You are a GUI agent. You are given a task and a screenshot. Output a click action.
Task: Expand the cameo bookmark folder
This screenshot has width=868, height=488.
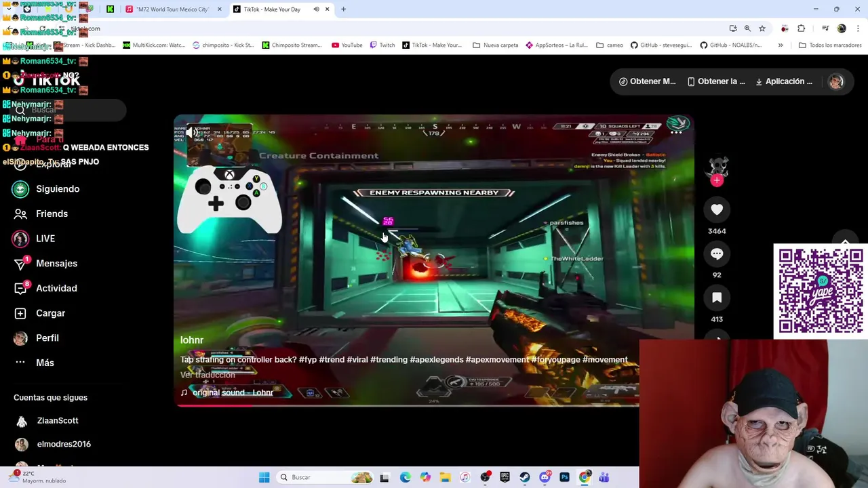click(x=610, y=45)
